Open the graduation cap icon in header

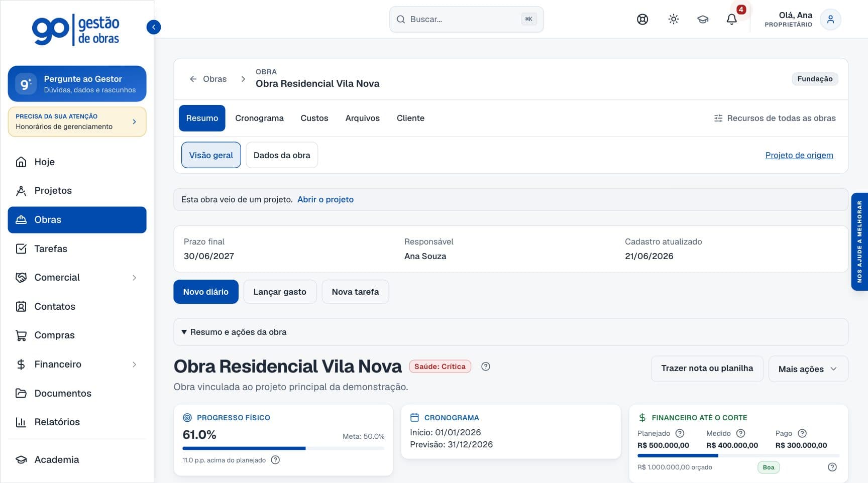click(703, 20)
